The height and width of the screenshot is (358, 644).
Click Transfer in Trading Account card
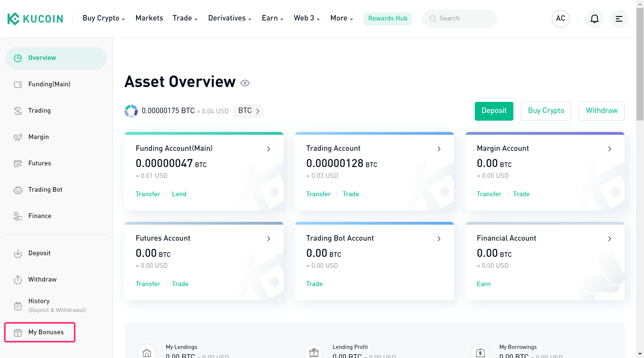(318, 194)
